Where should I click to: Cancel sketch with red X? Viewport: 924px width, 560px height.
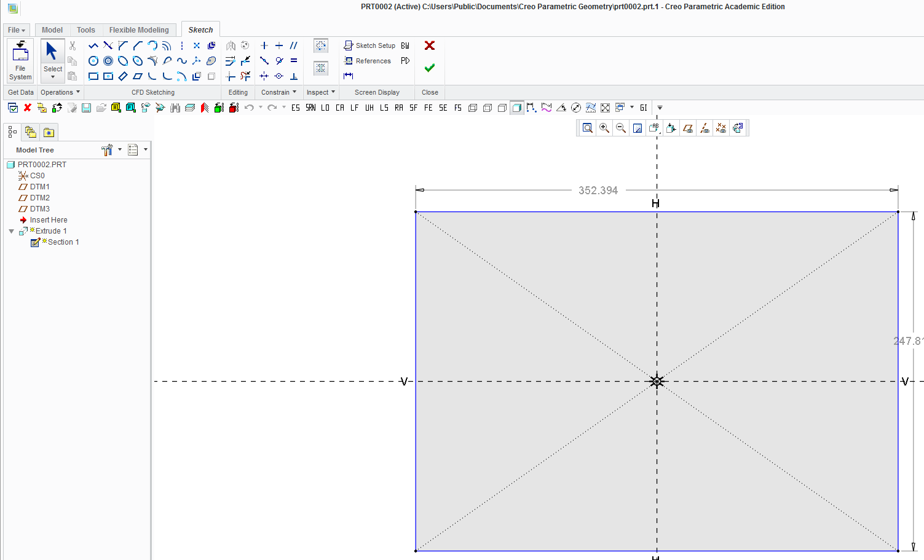(x=430, y=45)
